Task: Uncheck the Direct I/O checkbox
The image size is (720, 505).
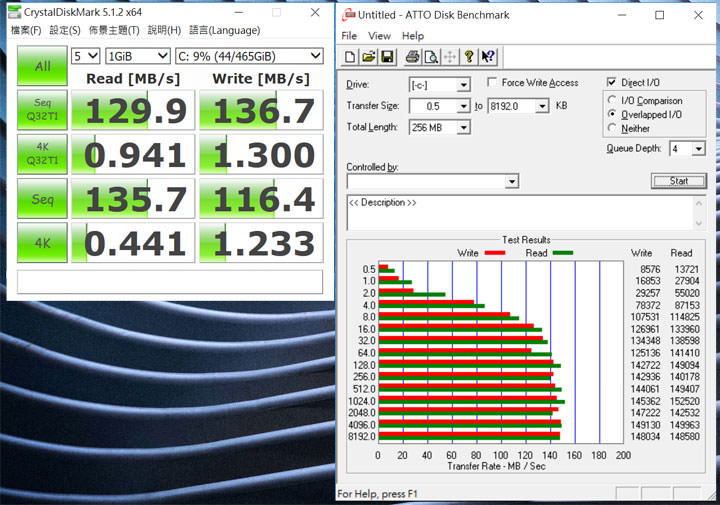Action: click(612, 82)
